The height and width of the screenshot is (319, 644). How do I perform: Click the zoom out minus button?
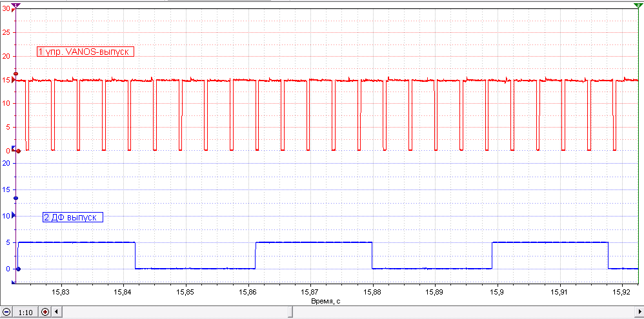[7, 312]
